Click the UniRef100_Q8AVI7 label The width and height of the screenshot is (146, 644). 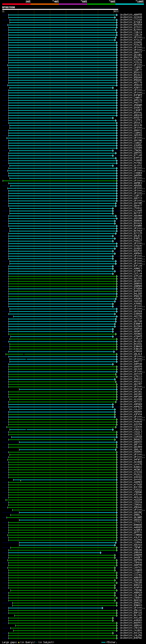coord(131,52)
